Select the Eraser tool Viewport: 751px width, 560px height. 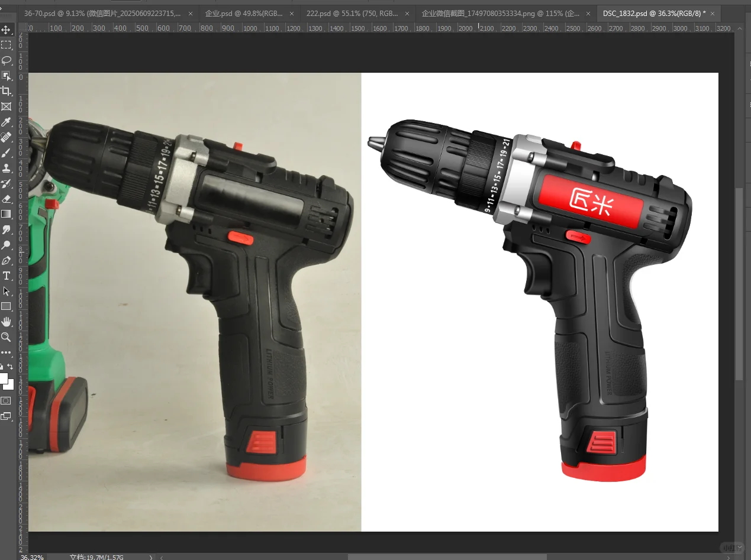click(6, 199)
